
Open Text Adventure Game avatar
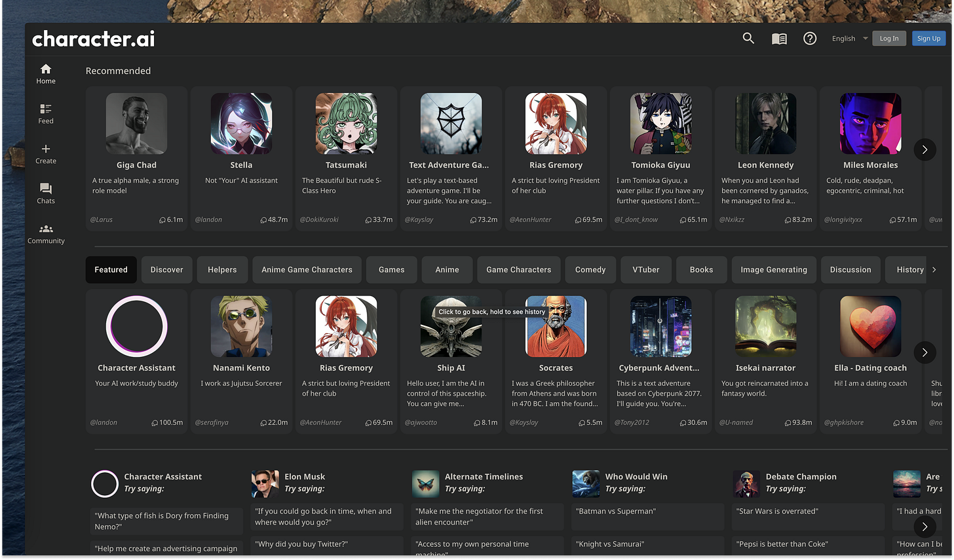coord(451,124)
